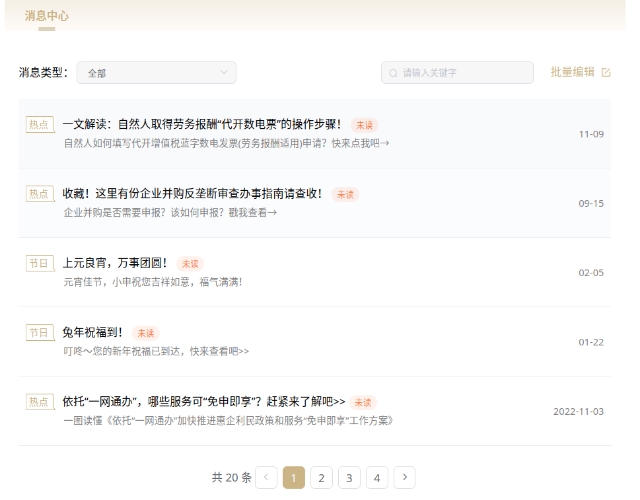Go to page 2
The width and height of the screenshot is (640, 500).
[x=321, y=477]
